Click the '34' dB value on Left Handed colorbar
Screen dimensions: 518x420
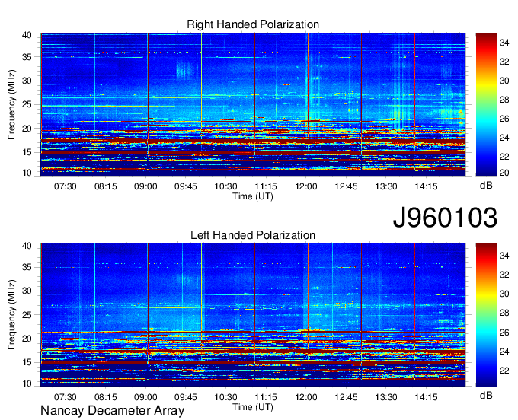pyautogui.click(x=504, y=255)
